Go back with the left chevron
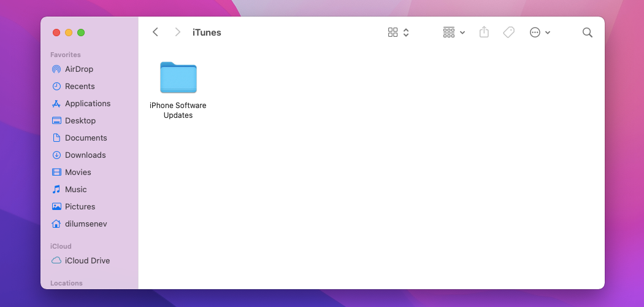The width and height of the screenshot is (644, 307). [x=155, y=32]
